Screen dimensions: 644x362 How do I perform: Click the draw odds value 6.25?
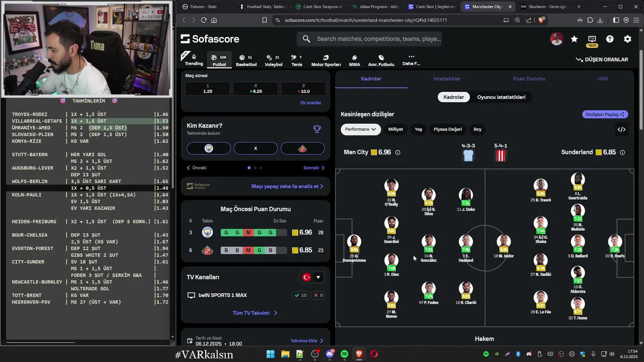pyautogui.click(x=256, y=89)
